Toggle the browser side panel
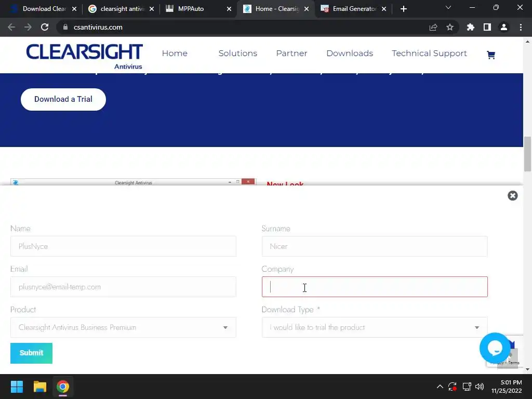This screenshot has height=399, width=532. point(487,27)
